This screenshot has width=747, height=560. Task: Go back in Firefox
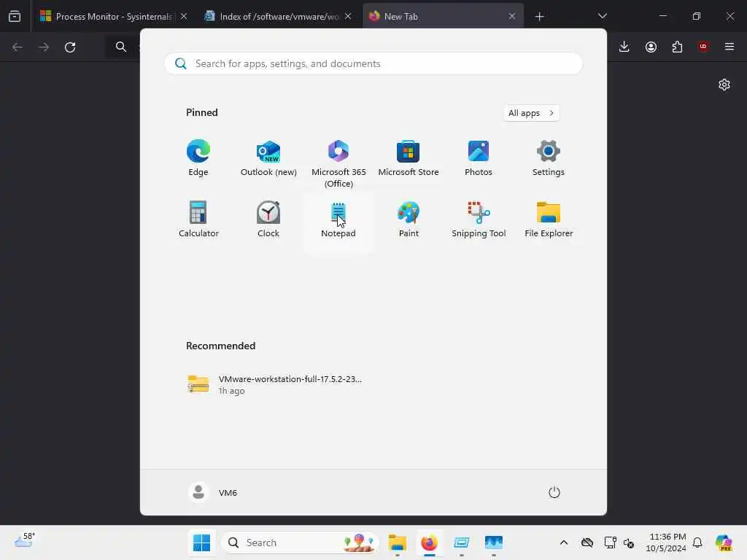point(18,47)
